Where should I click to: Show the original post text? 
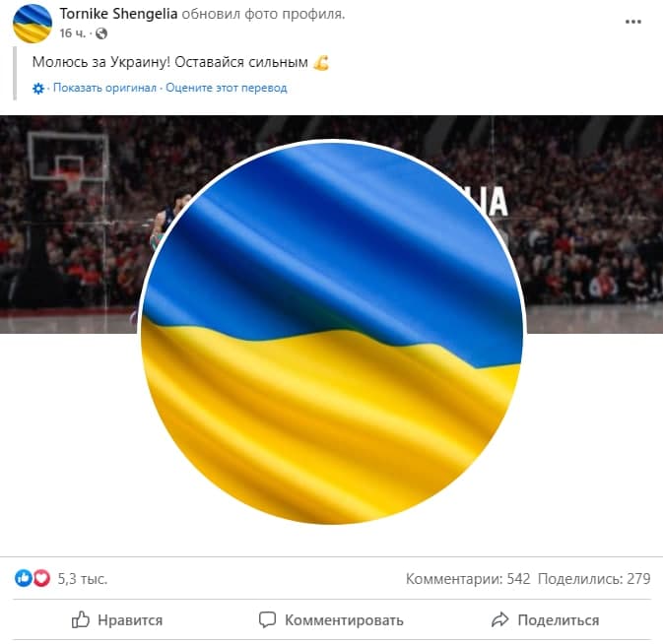click(104, 88)
